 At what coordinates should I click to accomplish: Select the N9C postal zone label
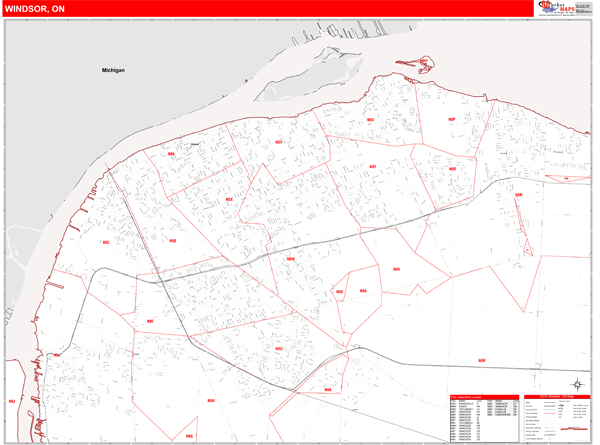tap(106, 242)
